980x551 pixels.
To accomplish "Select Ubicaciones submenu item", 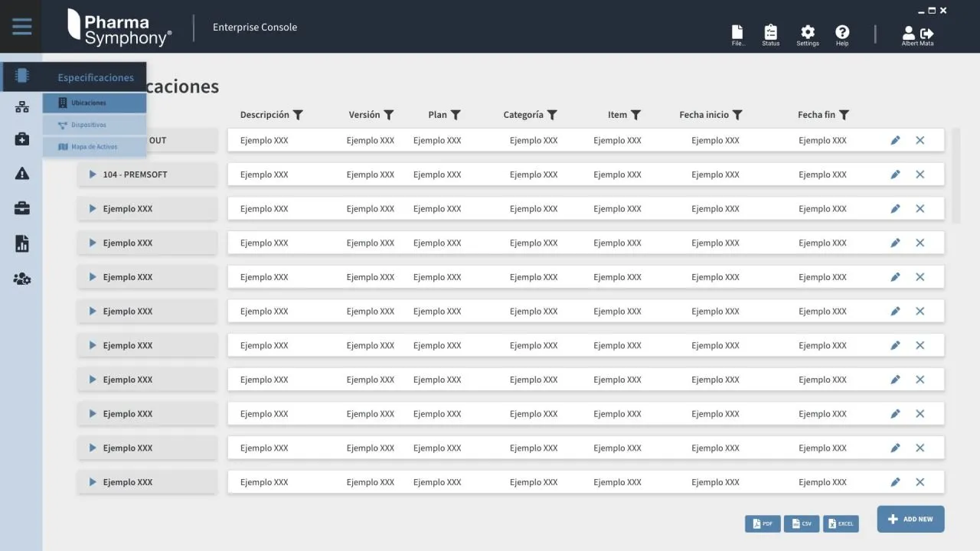I will 95,103.
